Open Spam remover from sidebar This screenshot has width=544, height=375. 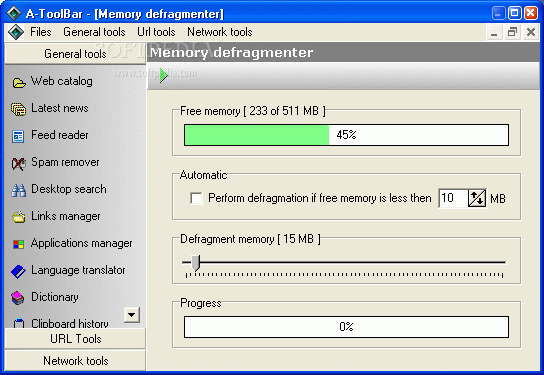point(65,162)
